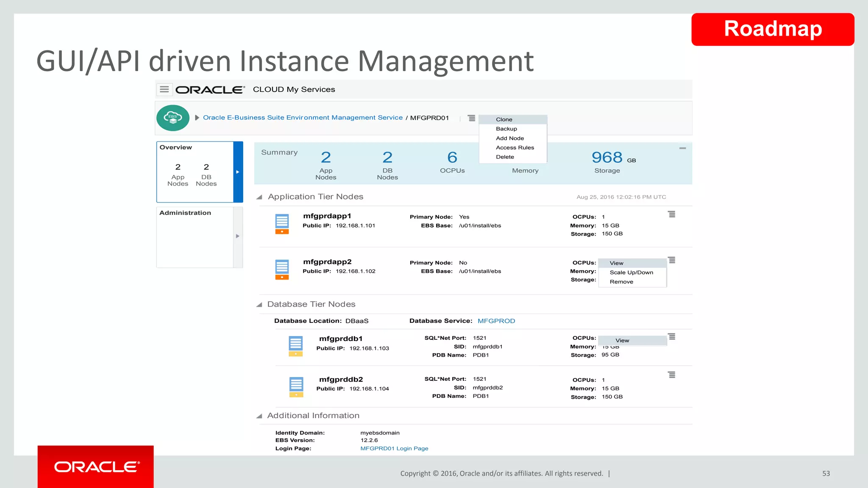
Task: Select View in the mfgprddb1 node menu
Action: [632, 341]
